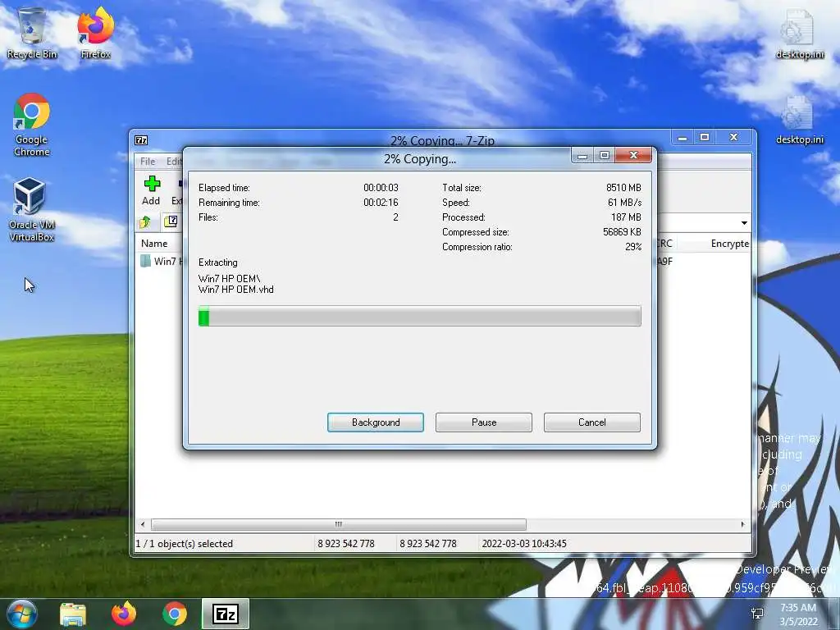Image resolution: width=840 pixels, height=630 pixels.
Task: Close the 2% Copying progress dialog
Action: point(634,155)
